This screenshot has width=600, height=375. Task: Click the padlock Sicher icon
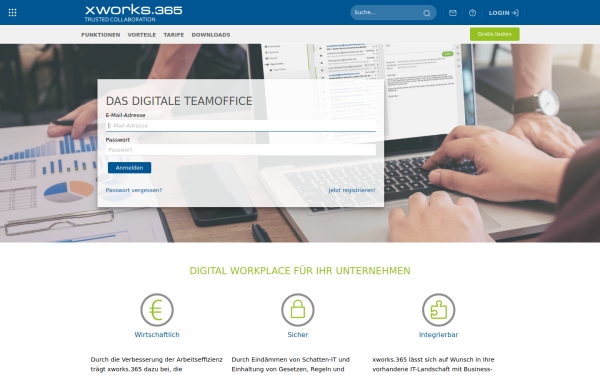(298, 310)
